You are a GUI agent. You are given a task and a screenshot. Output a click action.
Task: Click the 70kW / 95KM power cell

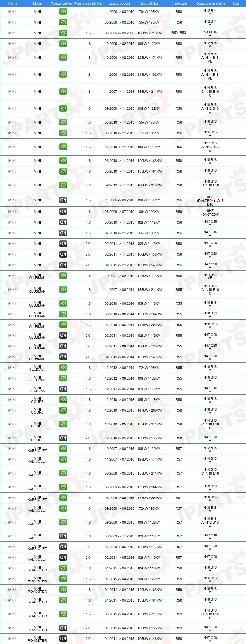[x=149, y=12]
